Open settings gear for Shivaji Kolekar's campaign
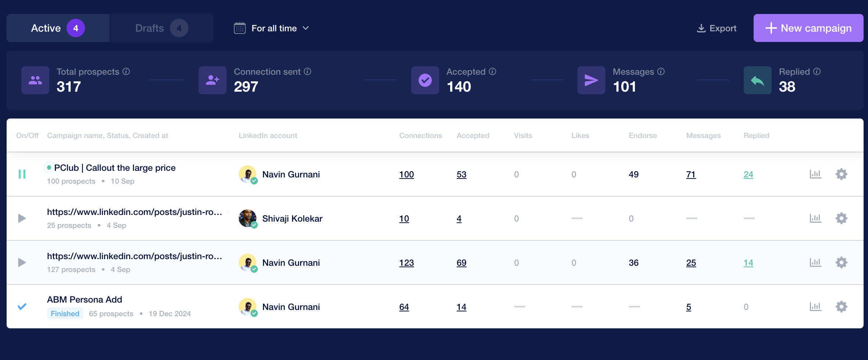 coord(842,218)
